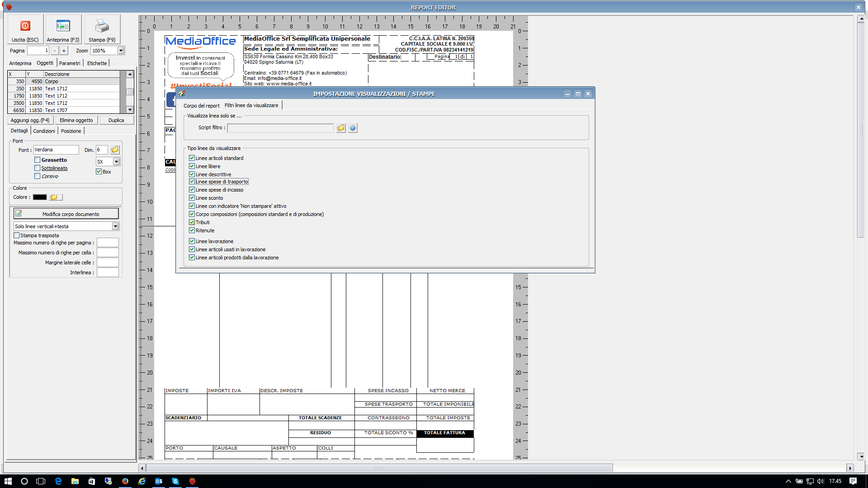The width and height of the screenshot is (868, 488).
Task: Uncheck Linee descrittive option
Action: [192, 174]
